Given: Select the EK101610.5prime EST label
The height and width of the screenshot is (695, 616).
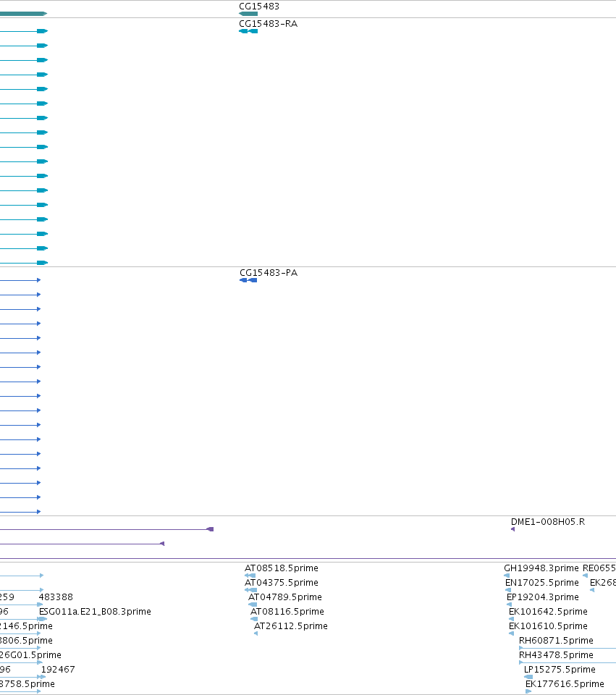Looking at the screenshot, I should click(548, 625).
